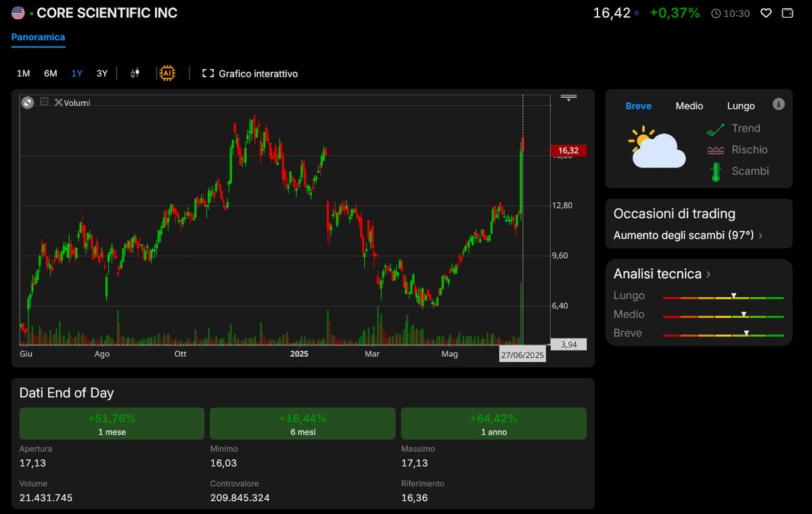The height and width of the screenshot is (514, 812).
Task: Click the 3,94 volume axis label
Action: (x=568, y=344)
